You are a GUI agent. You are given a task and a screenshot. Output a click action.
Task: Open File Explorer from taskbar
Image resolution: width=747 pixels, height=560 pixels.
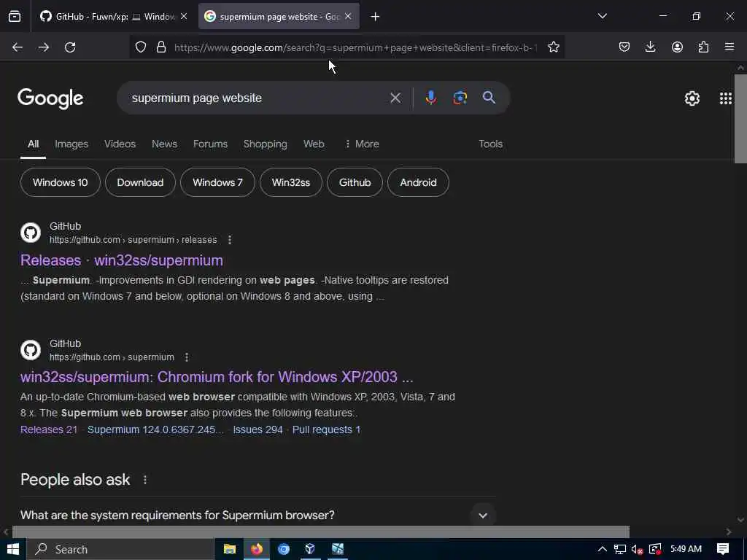(x=230, y=550)
